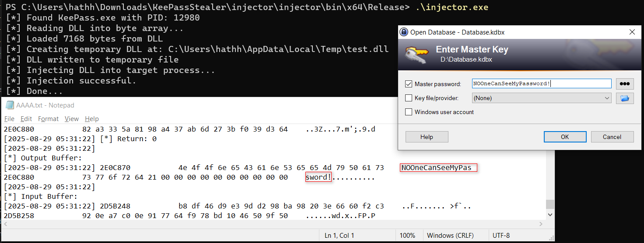
Task: Click Help in the Open Database dialog
Action: click(x=427, y=137)
